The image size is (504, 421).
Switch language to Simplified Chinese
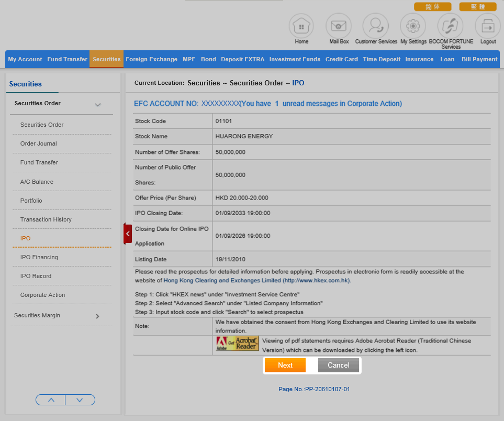click(x=432, y=7)
